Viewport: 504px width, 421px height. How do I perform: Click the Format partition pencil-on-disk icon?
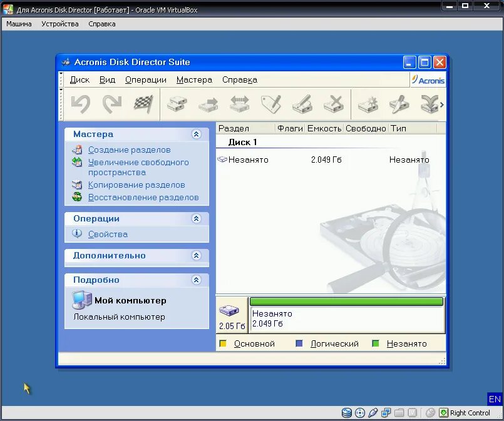[x=302, y=104]
